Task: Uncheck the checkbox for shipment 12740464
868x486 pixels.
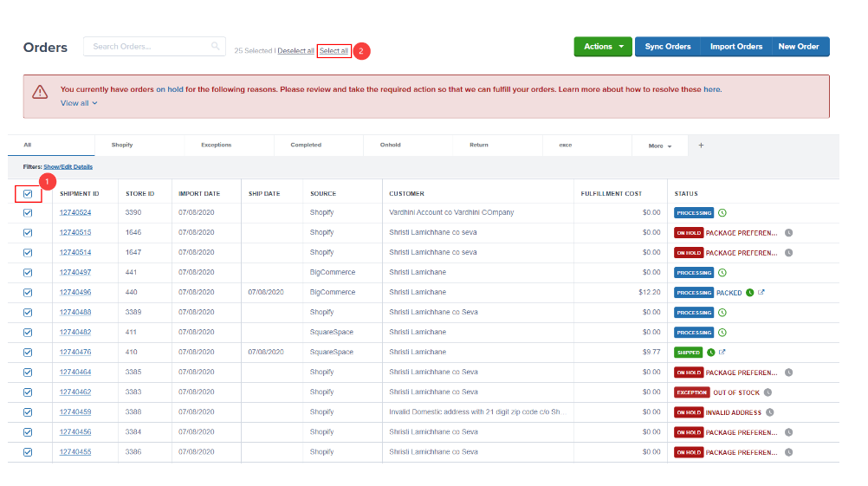Action: [x=28, y=372]
